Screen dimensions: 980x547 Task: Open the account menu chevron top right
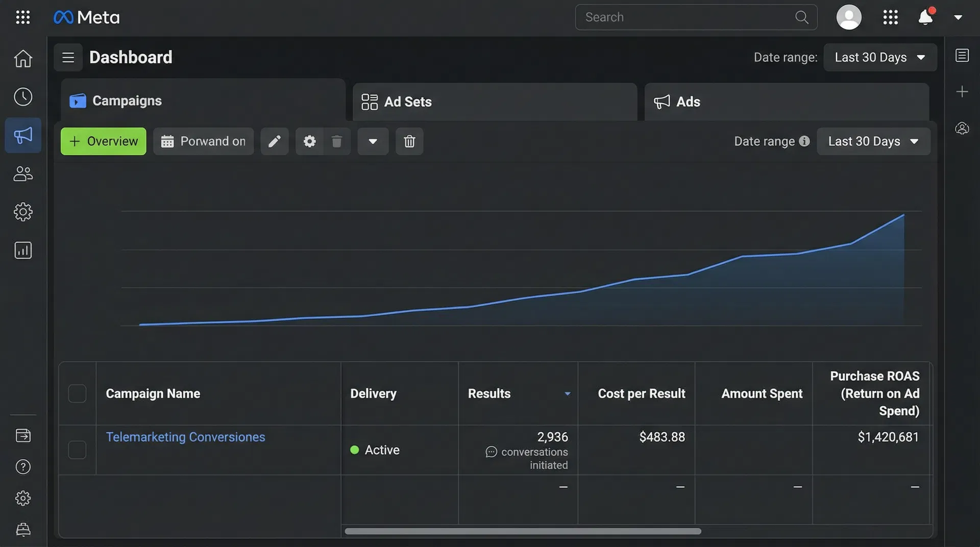coord(959,17)
